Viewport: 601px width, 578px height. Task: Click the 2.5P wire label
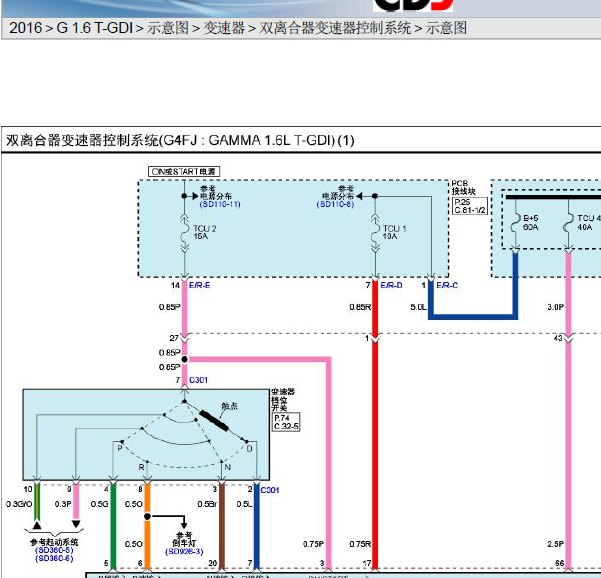556,544
